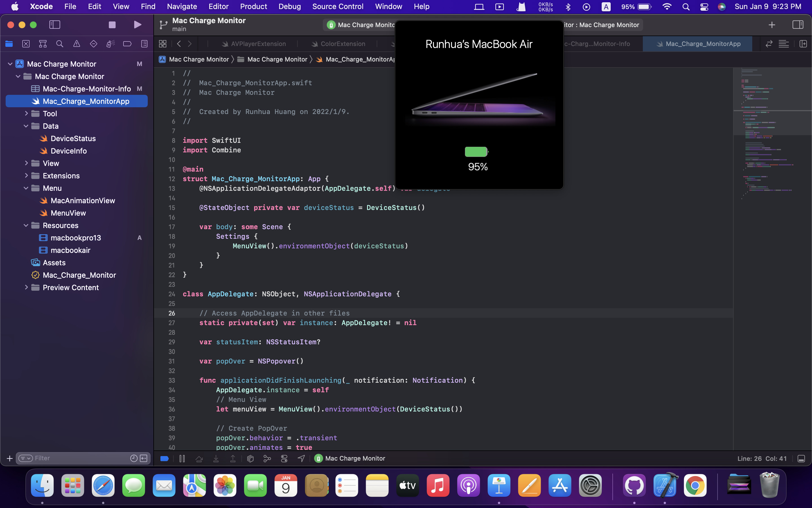This screenshot has height=508, width=812.
Task: Stop the running app
Action: [112, 25]
